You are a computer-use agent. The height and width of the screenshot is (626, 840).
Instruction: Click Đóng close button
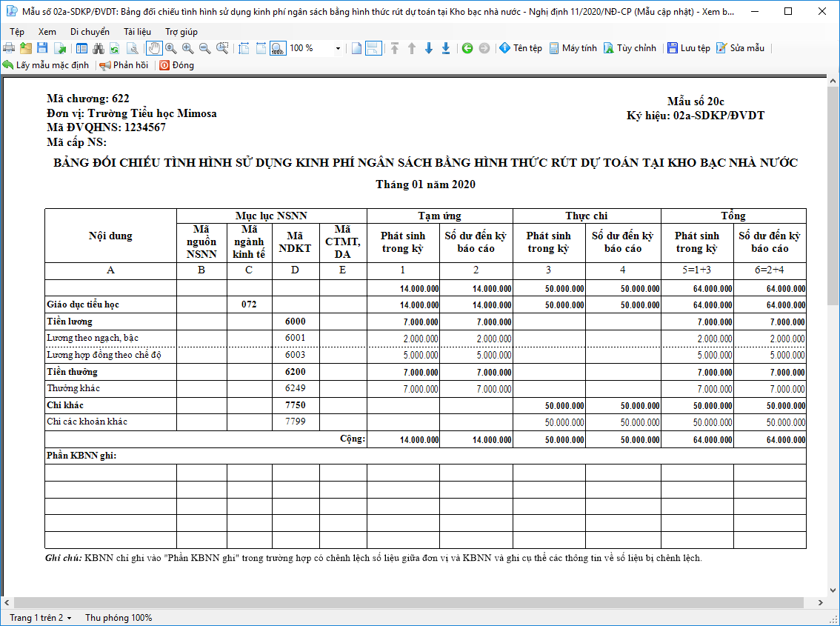(176, 65)
